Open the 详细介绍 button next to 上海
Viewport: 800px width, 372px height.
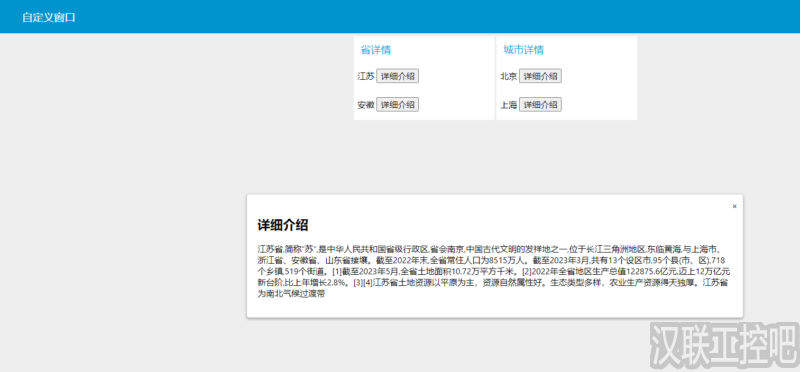pyautogui.click(x=540, y=105)
